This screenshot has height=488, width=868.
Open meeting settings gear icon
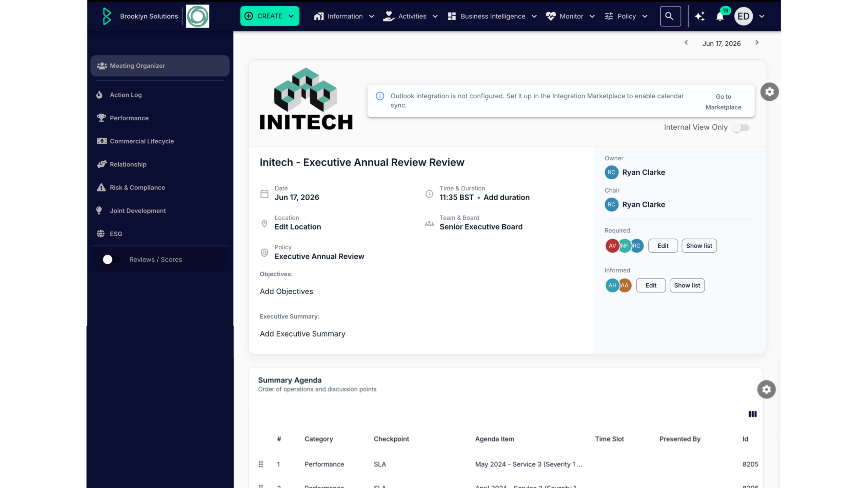tap(769, 91)
